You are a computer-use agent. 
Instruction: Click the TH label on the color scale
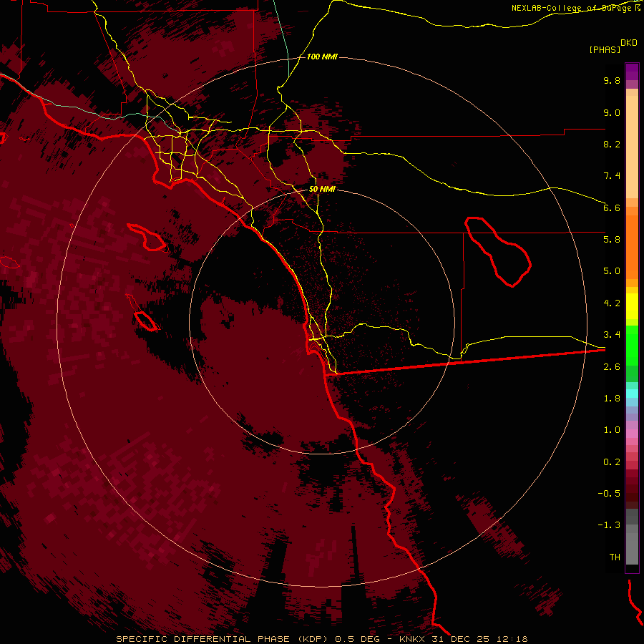(615, 557)
